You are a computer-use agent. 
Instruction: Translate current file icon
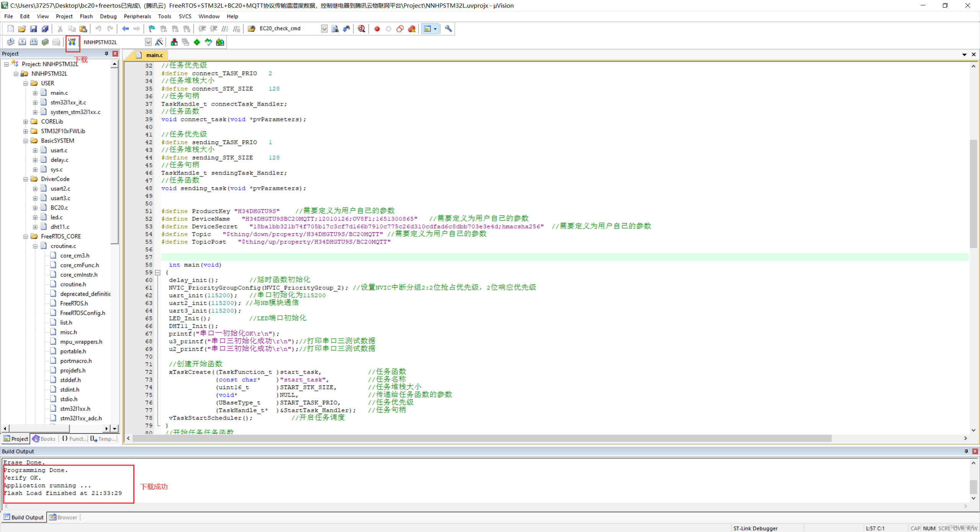click(x=11, y=42)
